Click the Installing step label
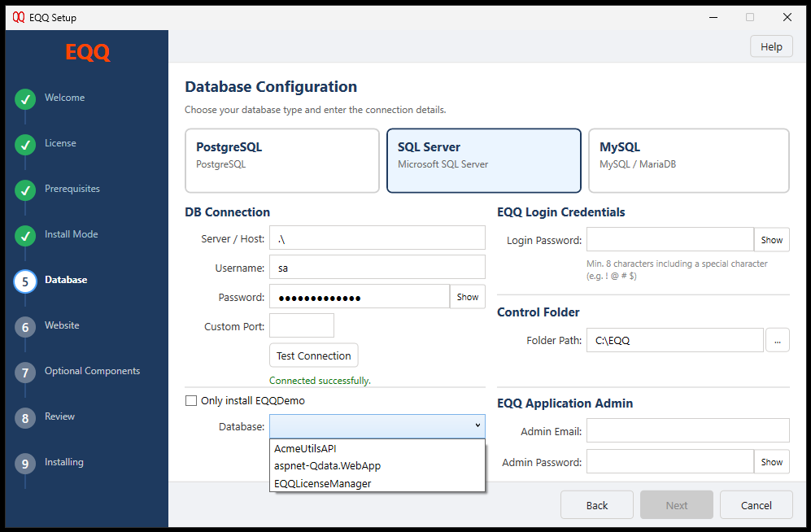811x532 pixels. tap(63, 462)
